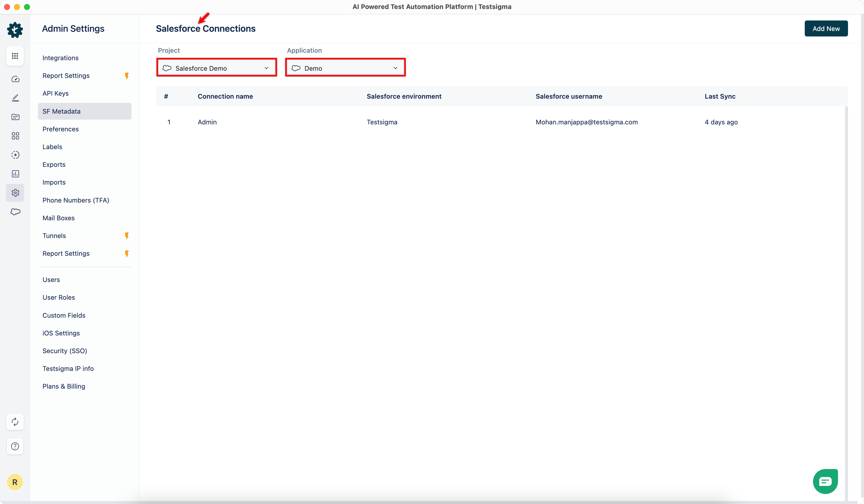The width and height of the screenshot is (864, 504).
Task: Go to Security (SSO) settings
Action: (64, 351)
